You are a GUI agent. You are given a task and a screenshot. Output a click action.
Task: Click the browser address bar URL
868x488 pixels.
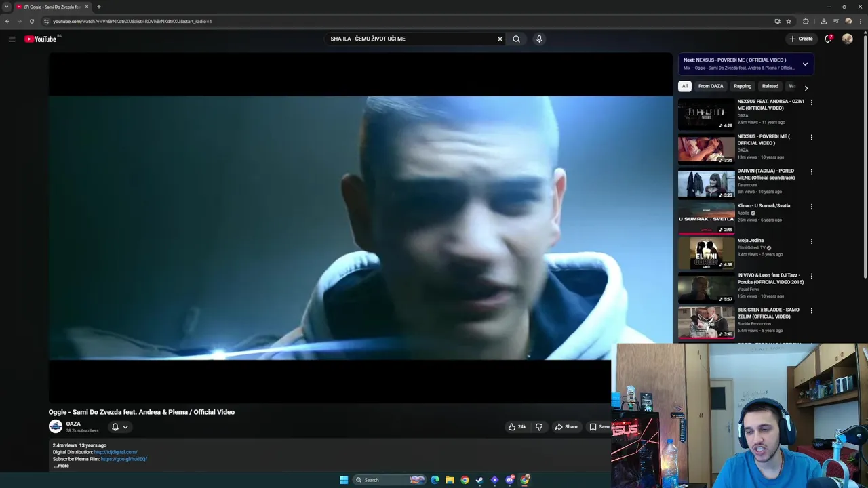pyautogui.click(x=132, y=21)
